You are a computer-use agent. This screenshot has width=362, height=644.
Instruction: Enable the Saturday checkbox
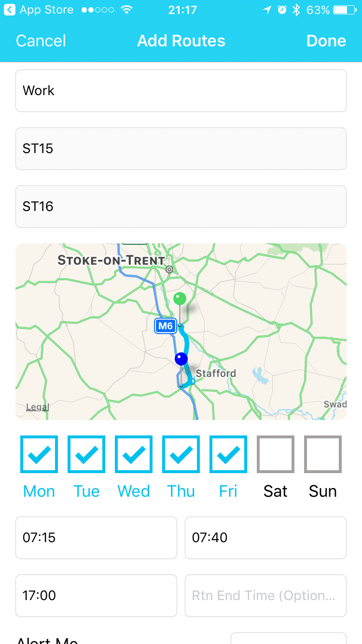tap(276, 454)
